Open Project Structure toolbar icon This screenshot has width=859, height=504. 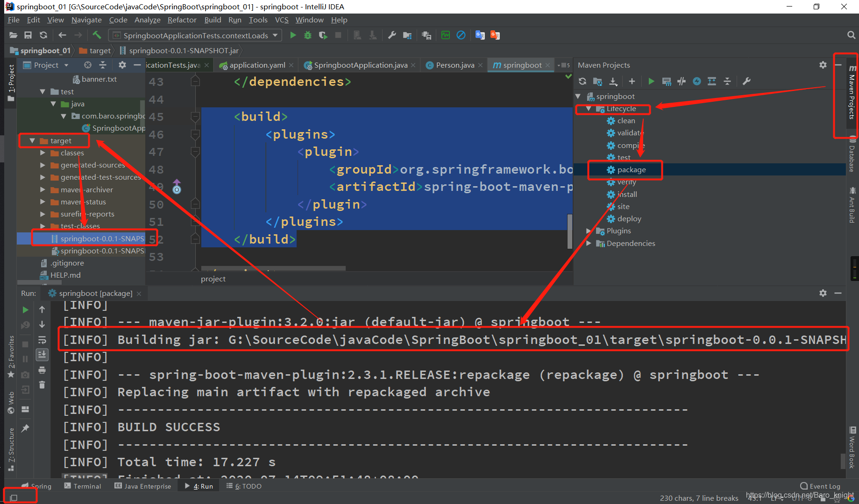pos(407,35)
